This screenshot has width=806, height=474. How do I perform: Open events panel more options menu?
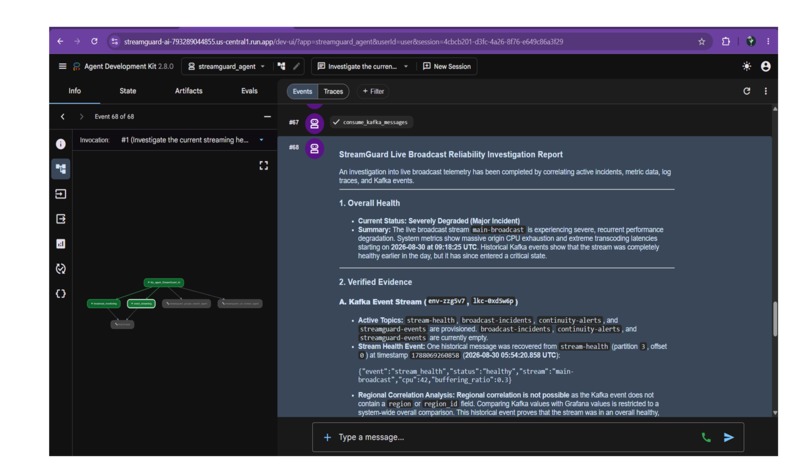[765, 91]
